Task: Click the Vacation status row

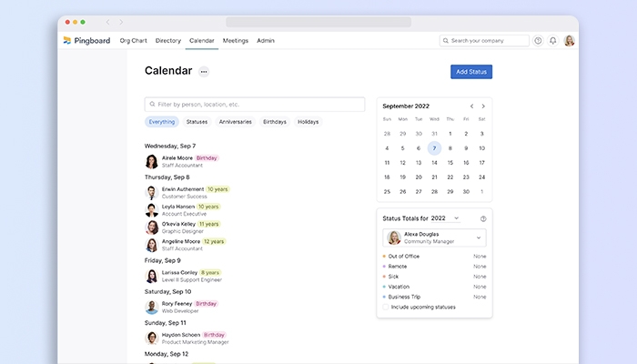Action: [434, 287]
